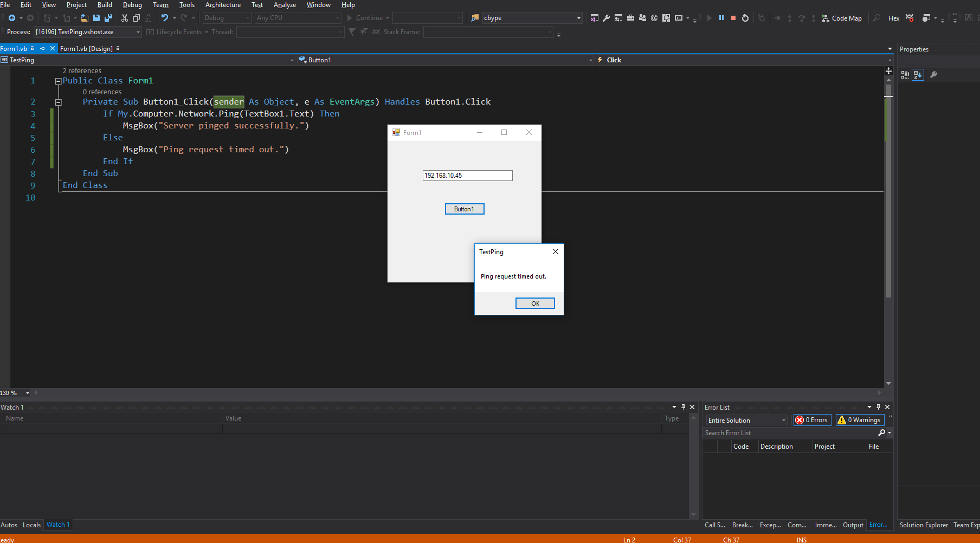
Task: Pin the Form1.vb tab
Action: pos(42,48)
